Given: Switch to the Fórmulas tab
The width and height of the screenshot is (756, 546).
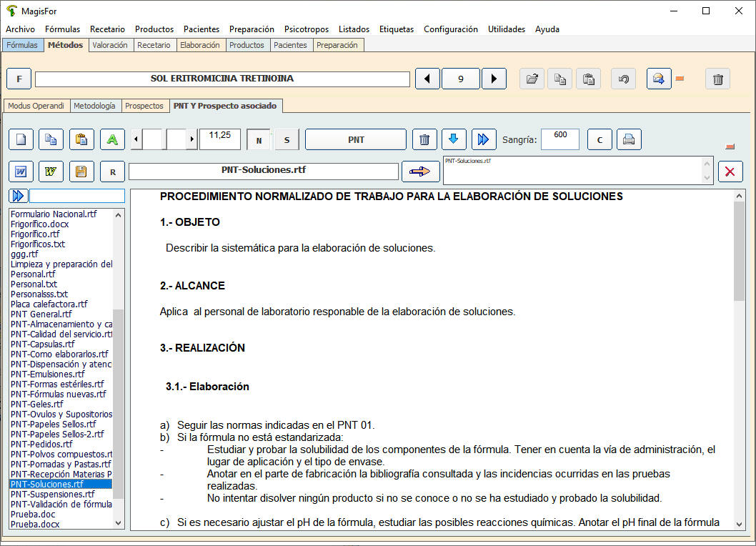Looking at the screenshot, I should click(21, 45).
